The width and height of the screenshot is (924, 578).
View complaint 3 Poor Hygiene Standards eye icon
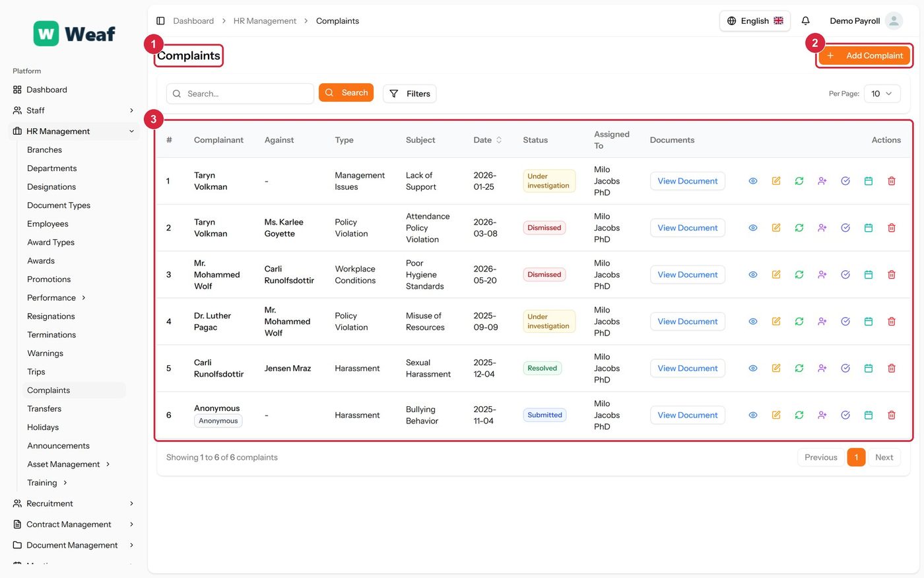click(753, 275)
